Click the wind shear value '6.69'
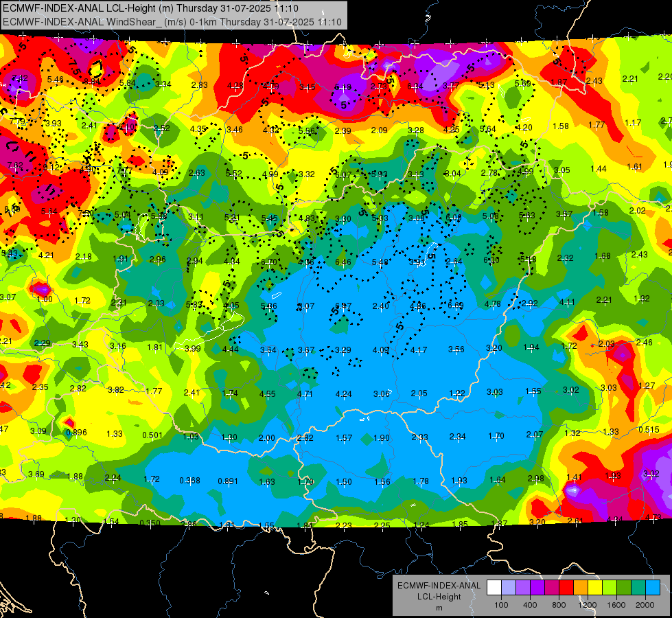Viewport: 672px width, 618px height. [x=456, y=306]
